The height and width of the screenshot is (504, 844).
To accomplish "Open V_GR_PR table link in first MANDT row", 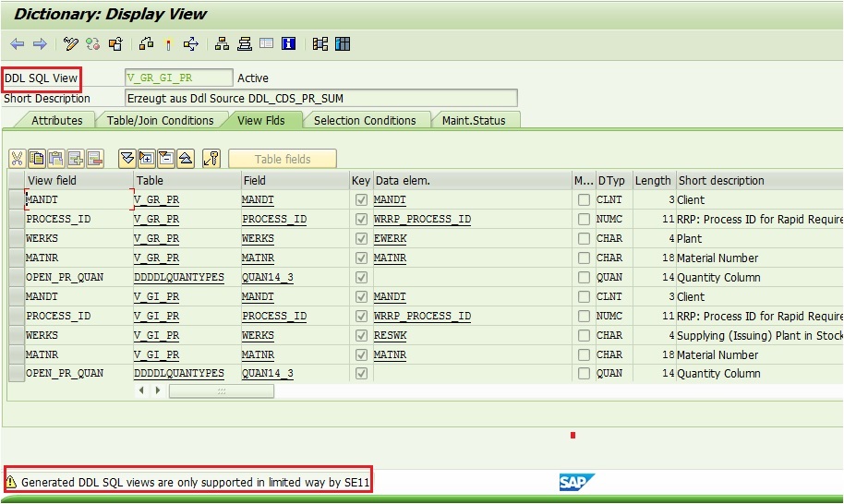I will (156, 199).
